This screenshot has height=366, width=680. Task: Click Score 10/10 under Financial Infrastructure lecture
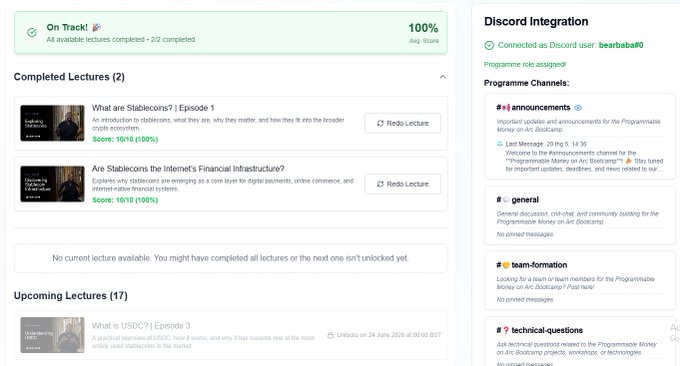[x=125, y=200]
